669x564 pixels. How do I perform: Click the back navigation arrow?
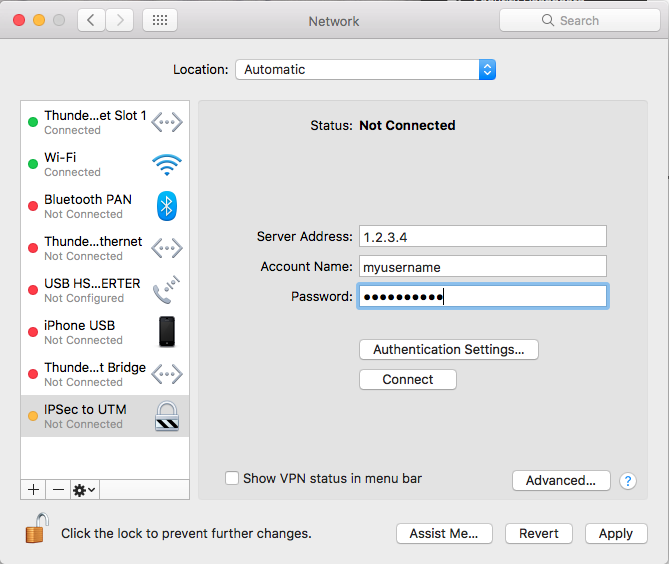point(91,20)
